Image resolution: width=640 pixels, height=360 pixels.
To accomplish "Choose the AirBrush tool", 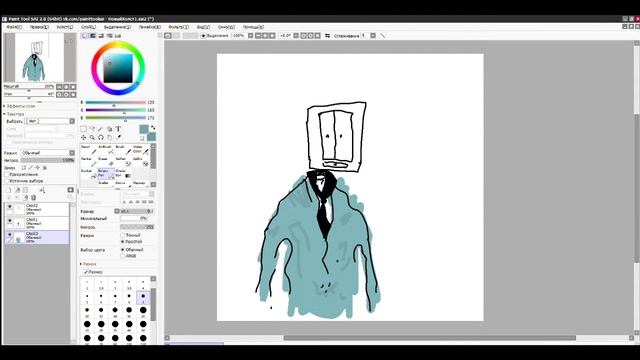I will click(x=106, y=149).
